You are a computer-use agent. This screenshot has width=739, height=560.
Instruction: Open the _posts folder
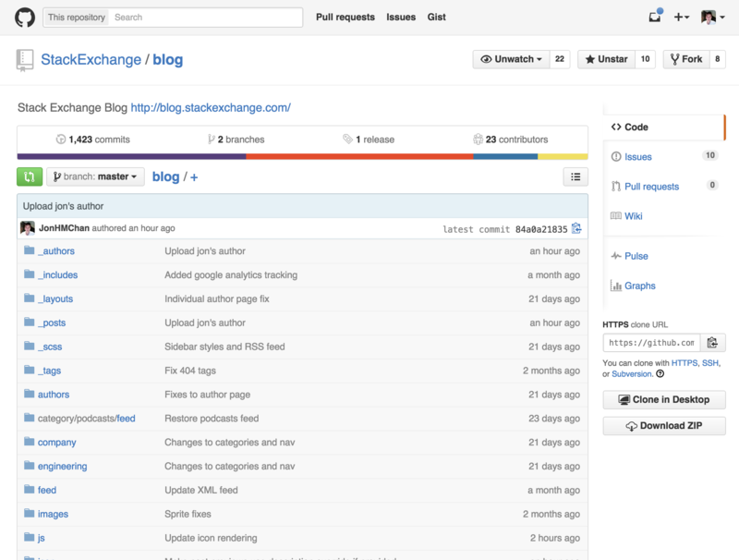(x=52, y=323)
